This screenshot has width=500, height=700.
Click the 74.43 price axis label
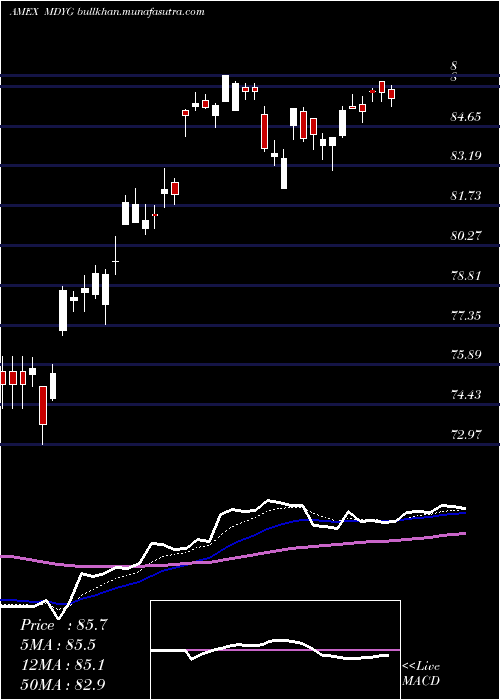click(466, 395)
